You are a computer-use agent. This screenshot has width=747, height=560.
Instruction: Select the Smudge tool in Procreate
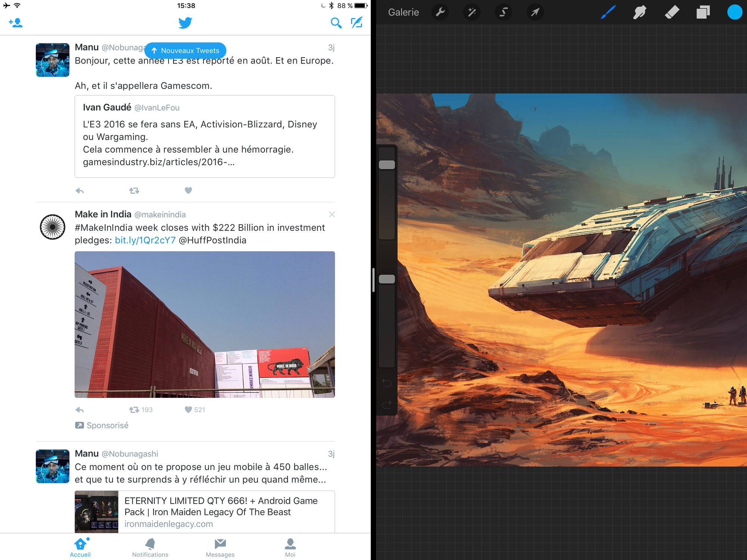tap(640, 12)
